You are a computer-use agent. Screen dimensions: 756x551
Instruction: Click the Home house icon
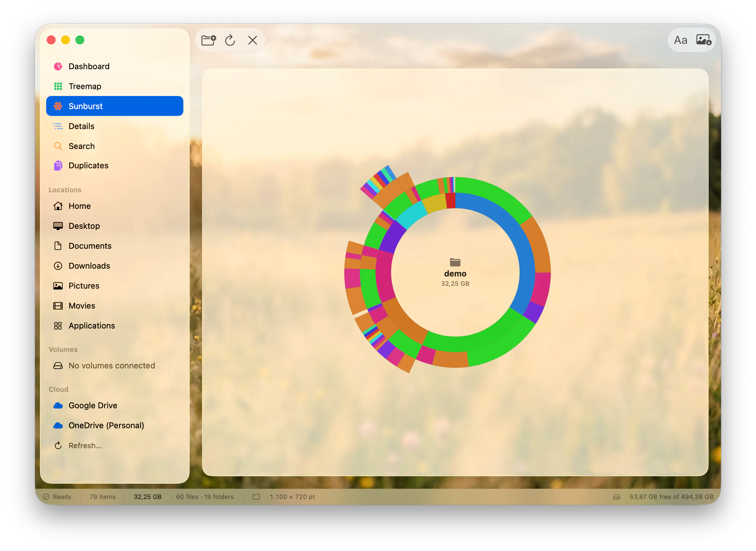[58, 206]
